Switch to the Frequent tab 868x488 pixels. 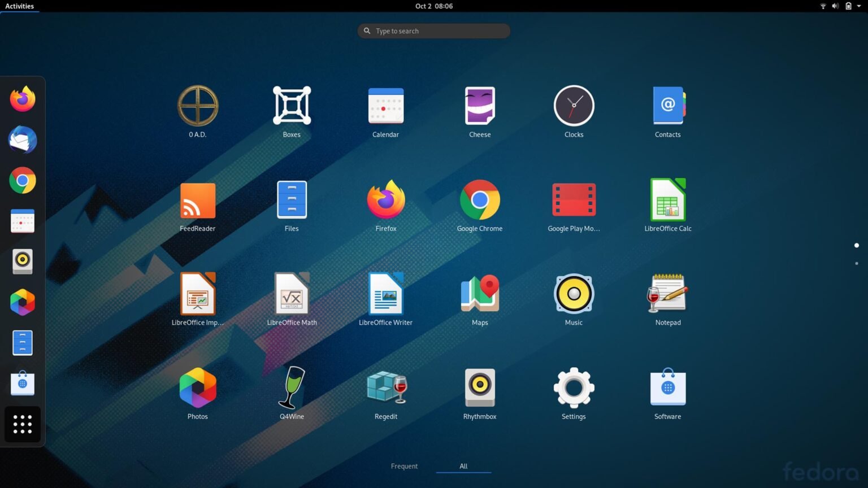point(404,466)
